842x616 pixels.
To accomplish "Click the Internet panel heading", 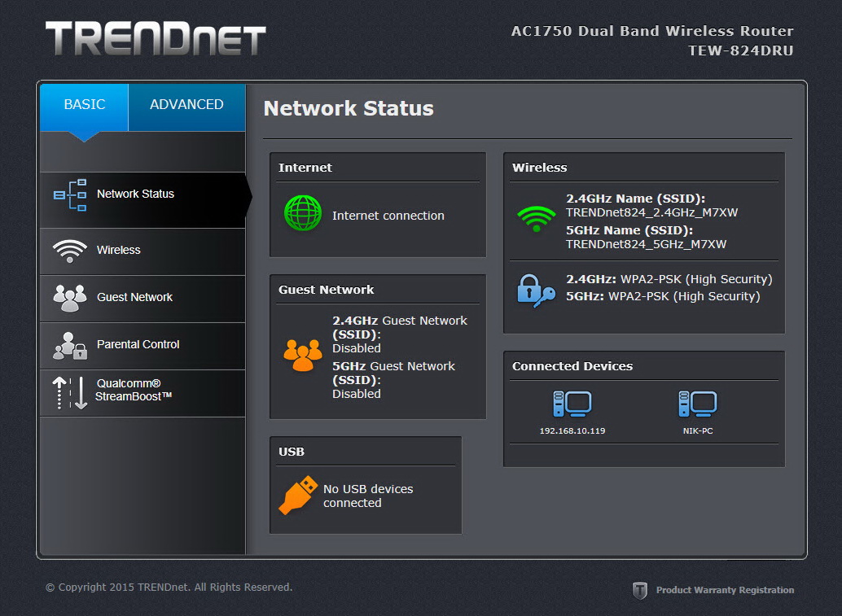I will 305,168.
